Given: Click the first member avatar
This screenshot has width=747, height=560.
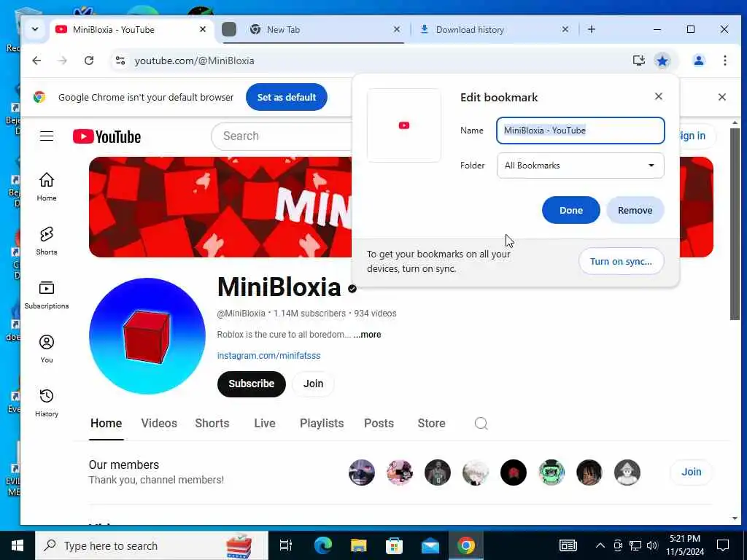Looking at the screenshot, I should click(362, 472).
